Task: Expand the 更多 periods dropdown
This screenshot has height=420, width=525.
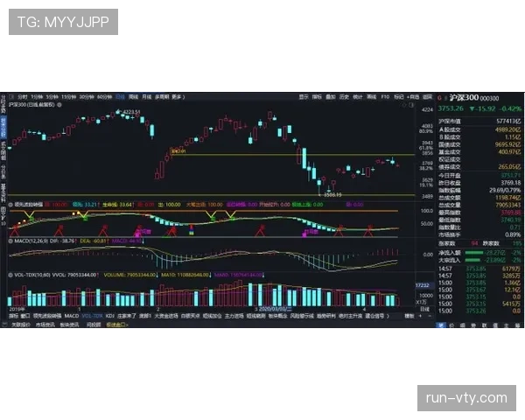Action: 178,97
